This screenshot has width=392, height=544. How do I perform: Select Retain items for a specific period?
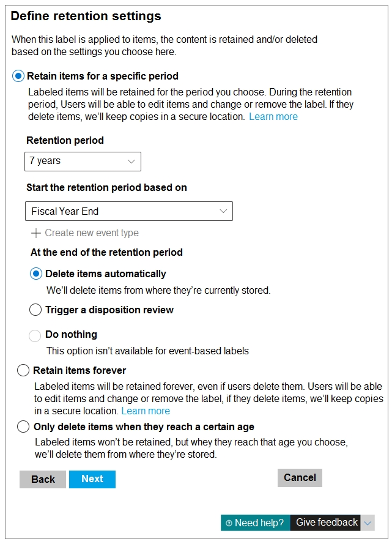pyautogui.click(x=18, y=76)
